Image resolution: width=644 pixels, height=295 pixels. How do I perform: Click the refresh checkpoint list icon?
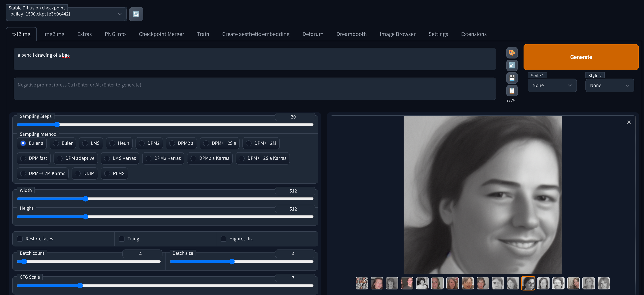point(136,14)
